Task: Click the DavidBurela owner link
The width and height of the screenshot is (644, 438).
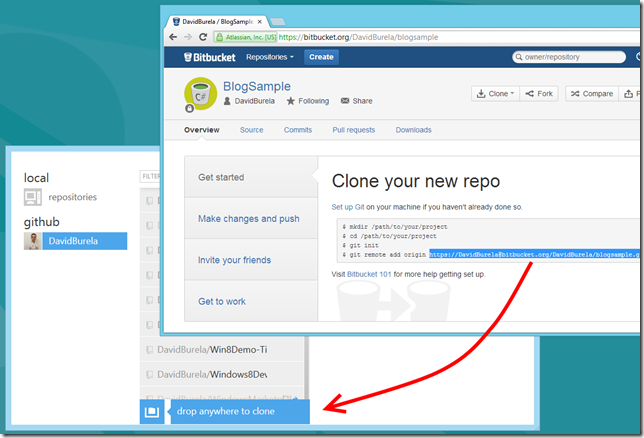Action: [x=255, y=101]
